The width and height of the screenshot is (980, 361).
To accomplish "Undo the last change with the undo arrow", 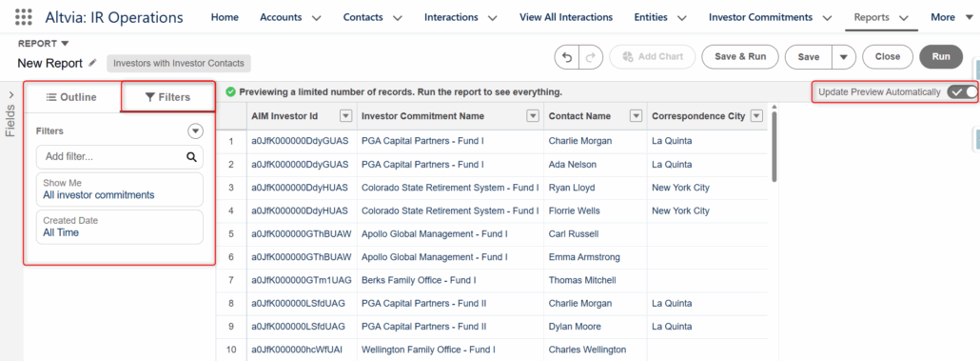I will point(567,57).
